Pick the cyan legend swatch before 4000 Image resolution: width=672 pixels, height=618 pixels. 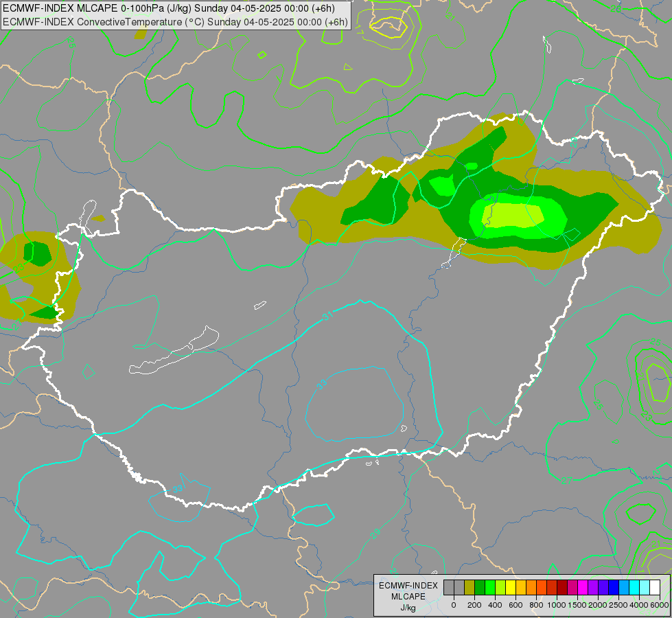click(x=634, y=587)
